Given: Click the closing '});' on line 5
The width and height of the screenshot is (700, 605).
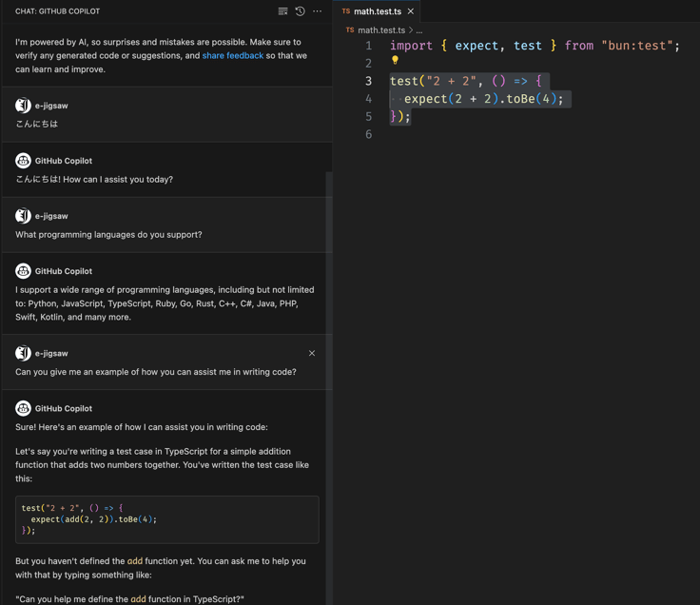Looking at the screenshot, I should coord(400,117).
